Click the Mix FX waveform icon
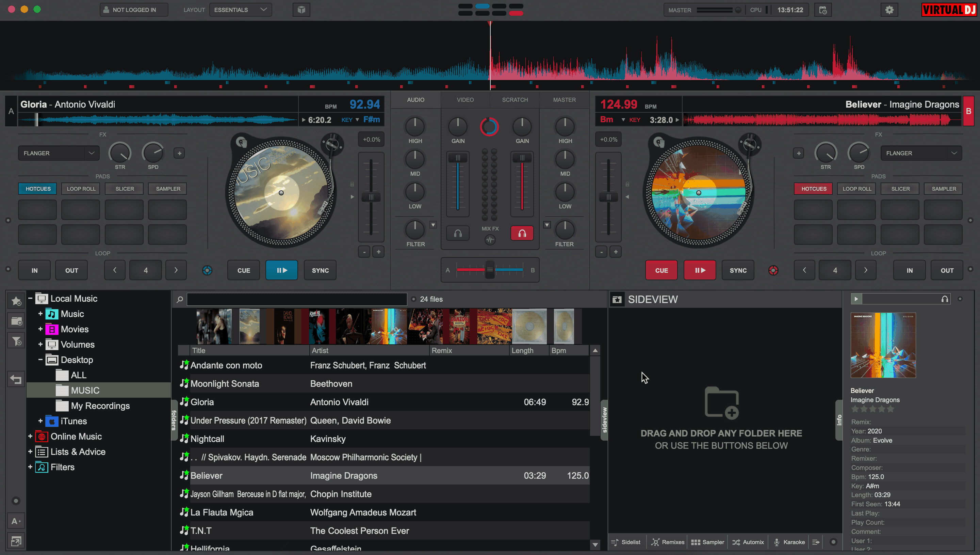Screen dimensions: 980x555 [x=490, y=240]
